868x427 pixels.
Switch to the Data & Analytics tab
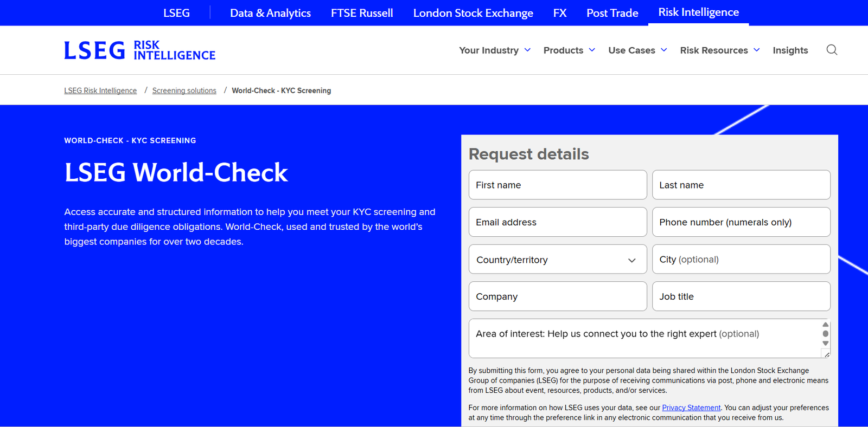tap(270, 13)
